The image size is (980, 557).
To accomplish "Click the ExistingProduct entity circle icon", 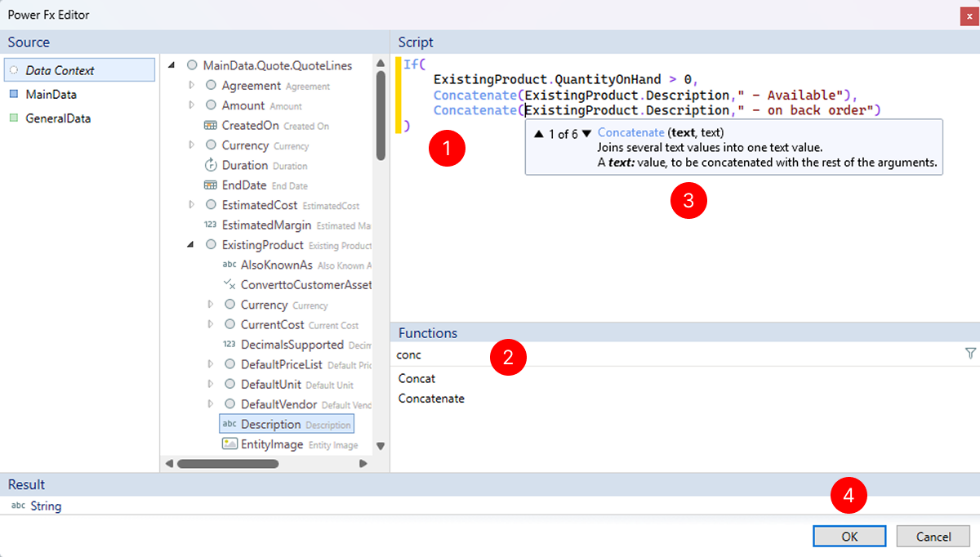I will [211, 245].
